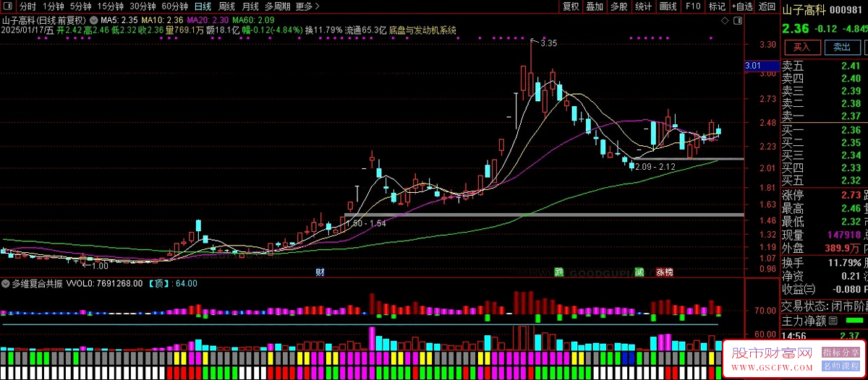Add stock to 自选 watchlist

(741, 7)
